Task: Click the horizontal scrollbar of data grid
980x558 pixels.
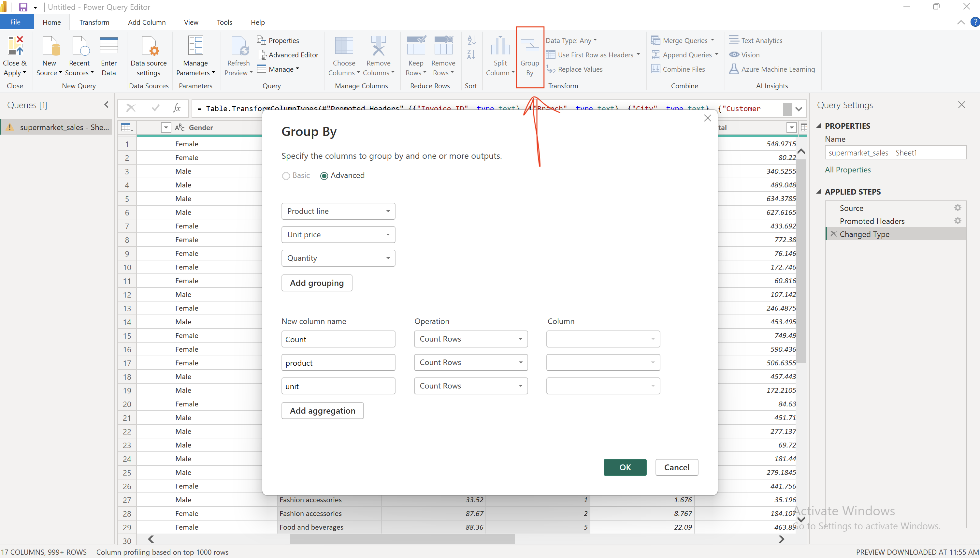Action: tap(402, 539)
